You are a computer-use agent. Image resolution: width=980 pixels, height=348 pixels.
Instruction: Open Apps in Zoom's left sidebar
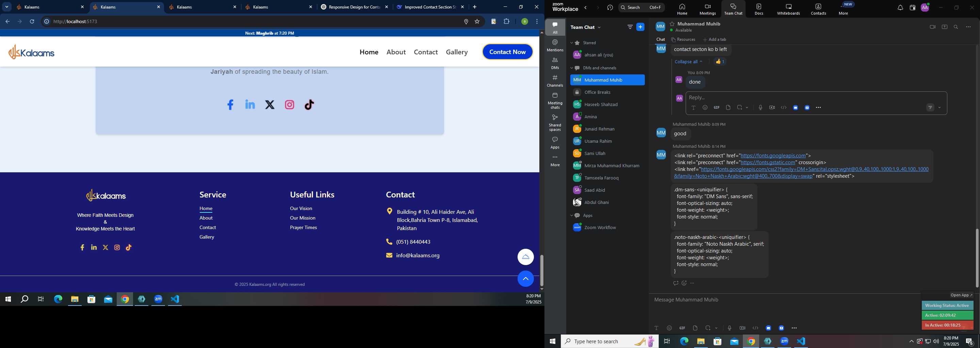pyautogui.click(x=555, y=143)
